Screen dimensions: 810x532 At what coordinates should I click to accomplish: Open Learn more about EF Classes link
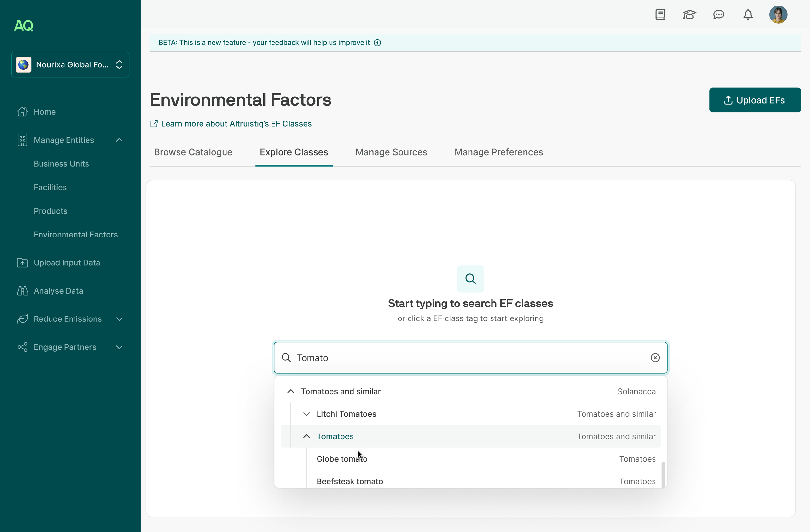click(x=236, y=123)
